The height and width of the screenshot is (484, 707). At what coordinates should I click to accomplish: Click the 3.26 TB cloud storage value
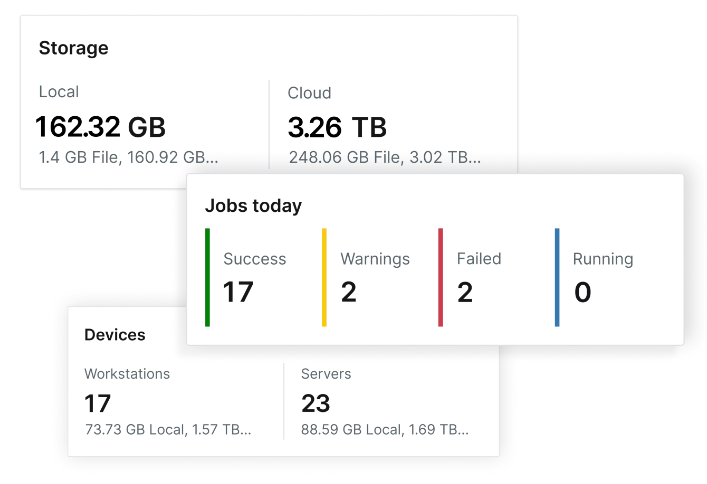pos(337,127)
